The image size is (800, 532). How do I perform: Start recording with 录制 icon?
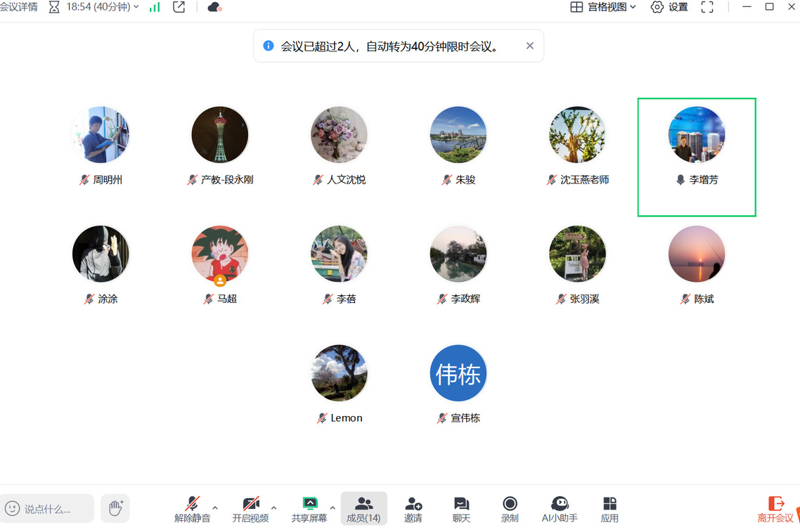510,510
